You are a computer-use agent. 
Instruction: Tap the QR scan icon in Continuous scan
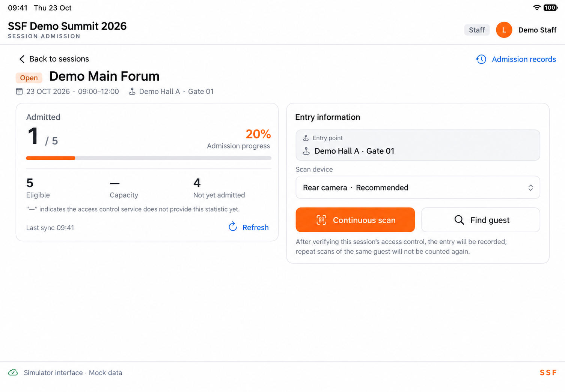pyautogui.click(x=321, y=220)
